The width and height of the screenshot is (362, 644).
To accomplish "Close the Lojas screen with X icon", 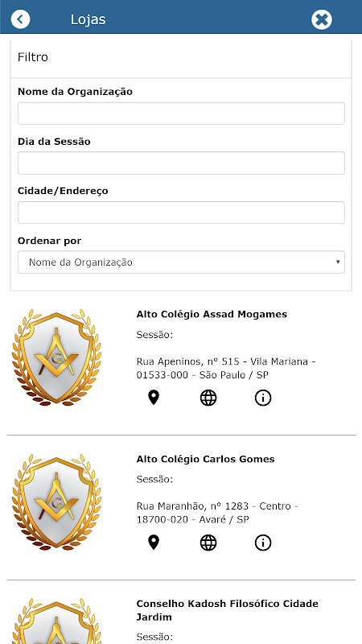I will point(321,19).
